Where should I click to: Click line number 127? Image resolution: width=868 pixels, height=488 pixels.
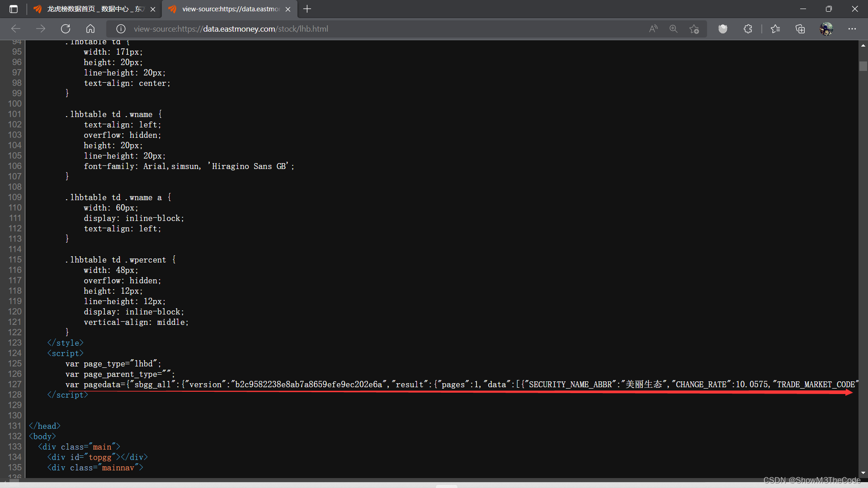coord(14,384)
